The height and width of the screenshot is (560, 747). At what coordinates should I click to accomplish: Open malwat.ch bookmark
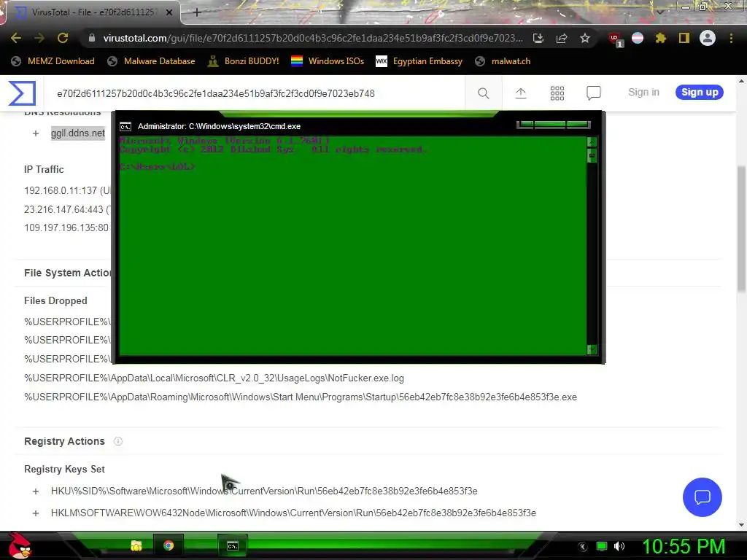(503, 61)
